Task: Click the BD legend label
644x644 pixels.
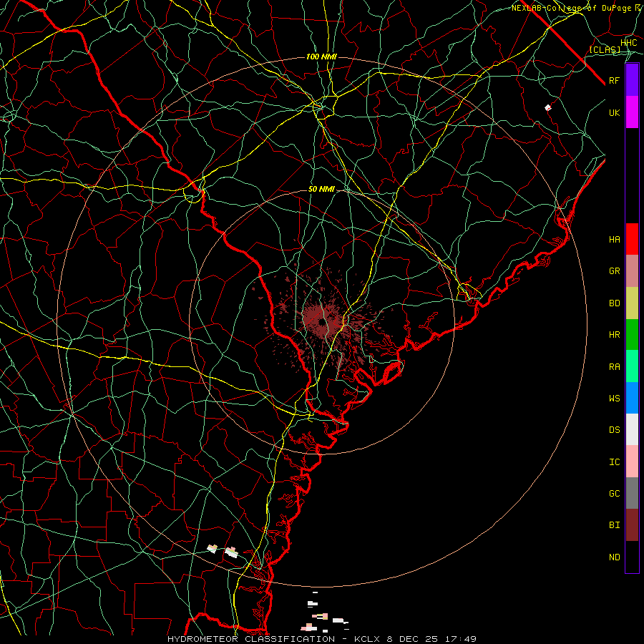Action: pos(614,303)
